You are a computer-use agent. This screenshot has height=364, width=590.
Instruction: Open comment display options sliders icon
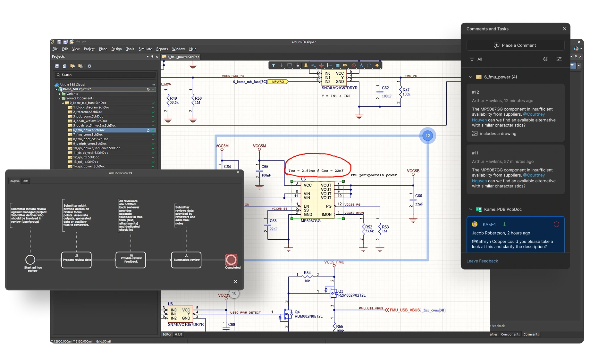(x=559, y=59)
